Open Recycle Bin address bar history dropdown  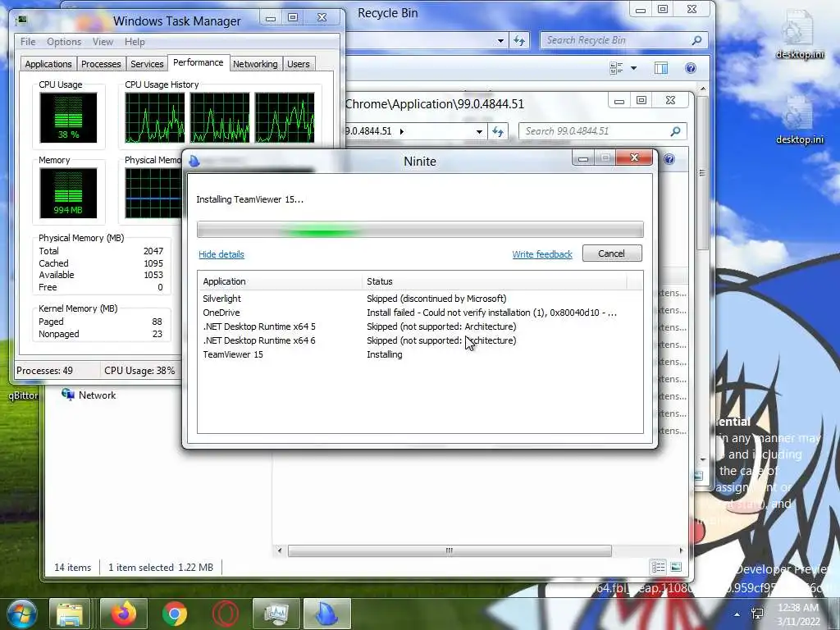click(x=500, y=40)
